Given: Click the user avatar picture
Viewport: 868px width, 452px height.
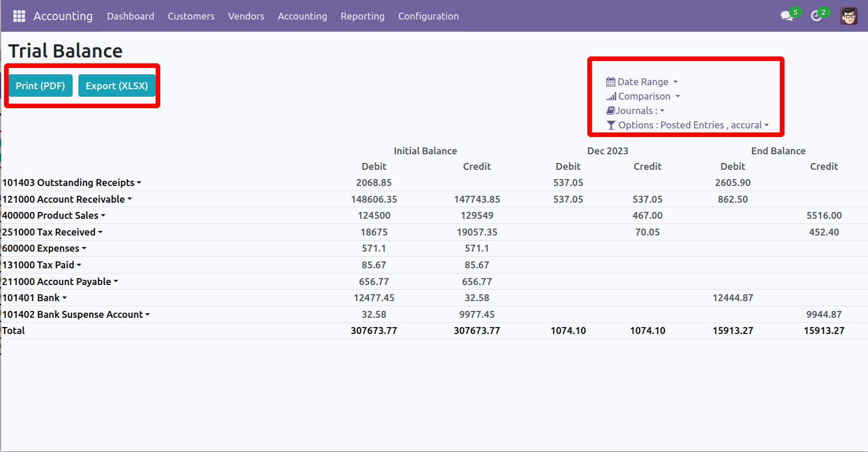Looking at the screenshot, I should coord(848,16).
